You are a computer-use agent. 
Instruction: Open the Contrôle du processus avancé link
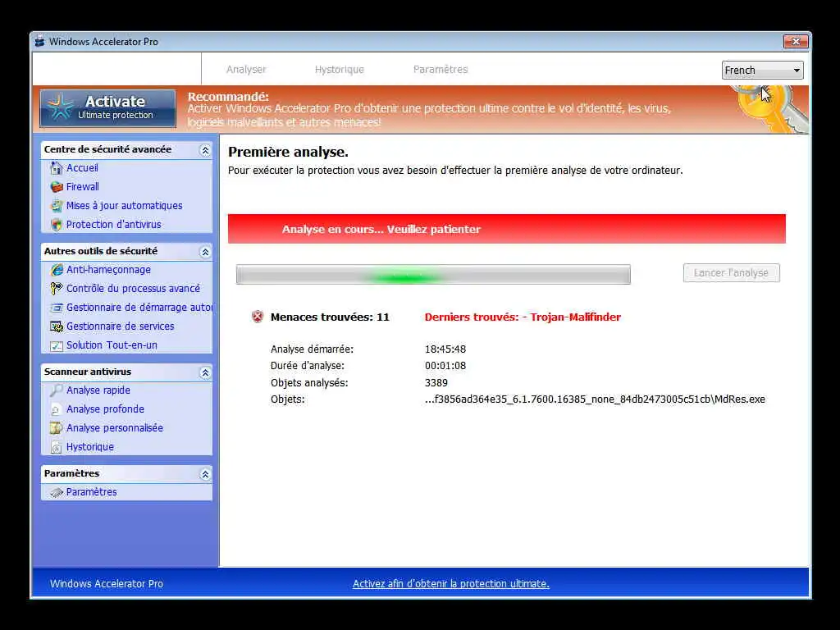tap(133, 288)
